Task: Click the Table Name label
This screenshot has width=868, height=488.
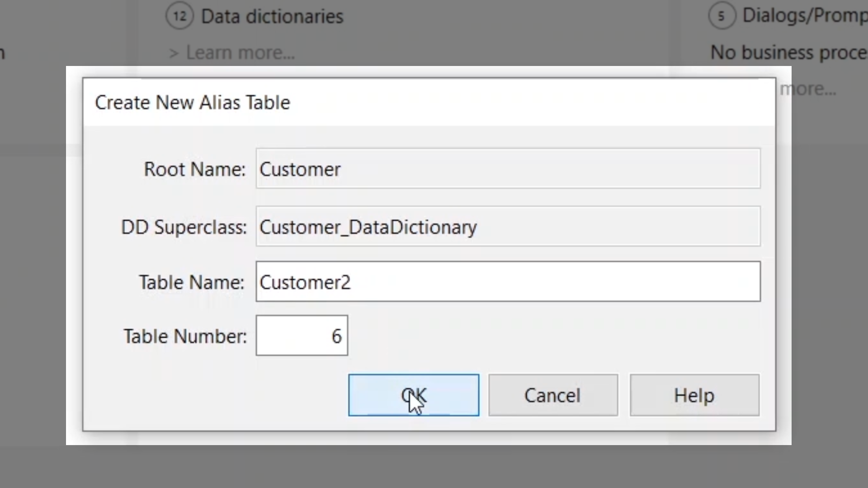Action: pos(191,282)
